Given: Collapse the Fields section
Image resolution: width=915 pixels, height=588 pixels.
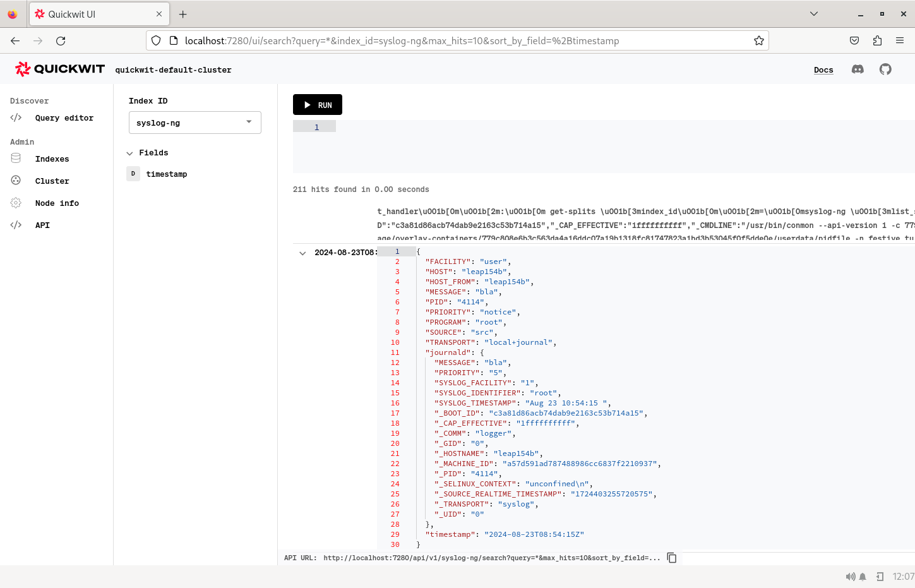Looking at the screenshot, I should 129,152.
